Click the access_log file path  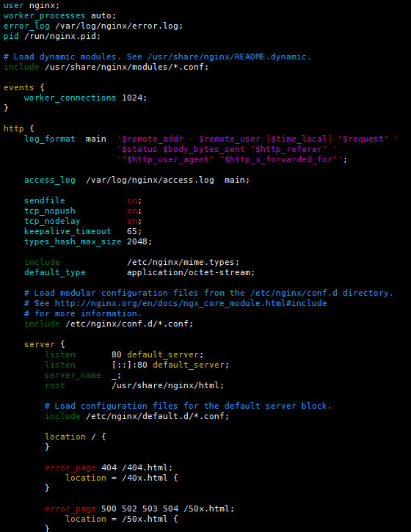pos(150,181)
